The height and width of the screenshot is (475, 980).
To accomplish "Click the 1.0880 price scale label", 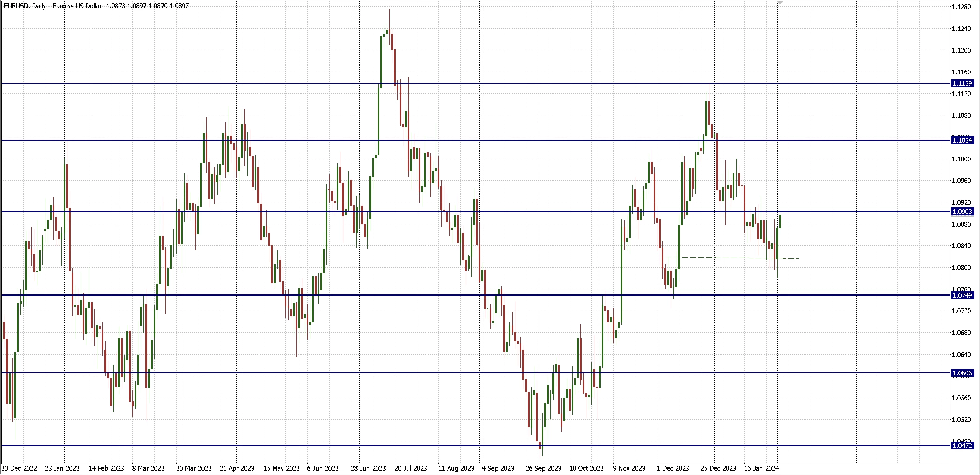I will click(961, 225).
